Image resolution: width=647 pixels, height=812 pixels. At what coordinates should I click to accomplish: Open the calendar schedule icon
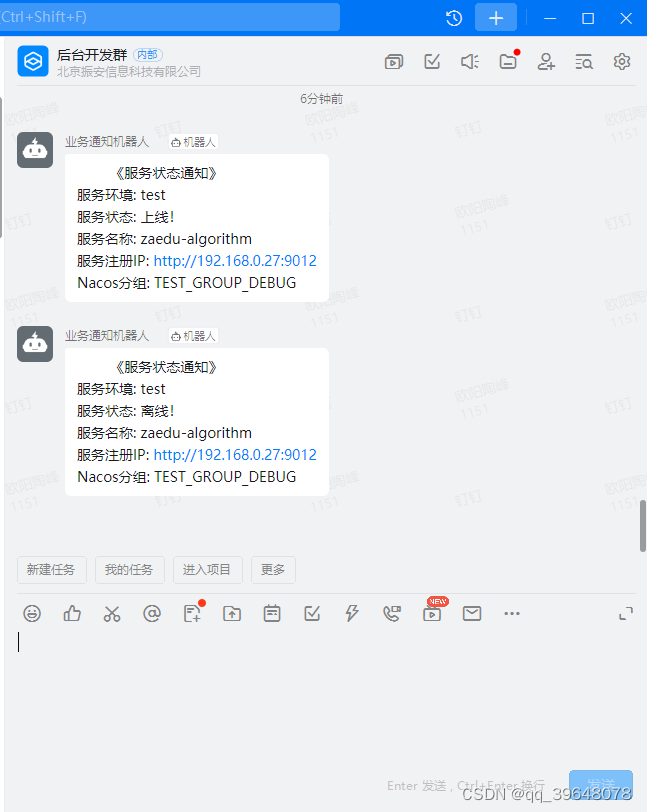pyautogui.click(x=272, y=614)
